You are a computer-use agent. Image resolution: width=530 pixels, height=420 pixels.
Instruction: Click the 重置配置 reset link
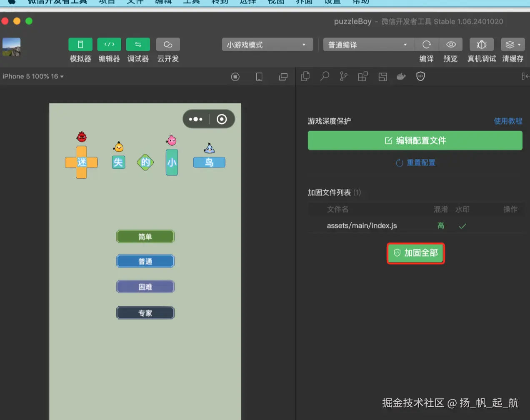pos(415,162)
